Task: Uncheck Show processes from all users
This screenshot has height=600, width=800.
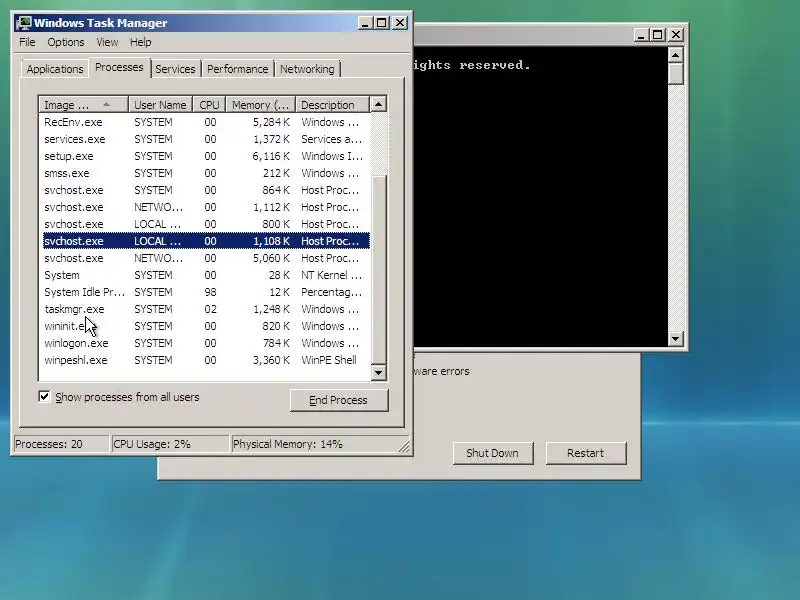Action: click(44, 397)
